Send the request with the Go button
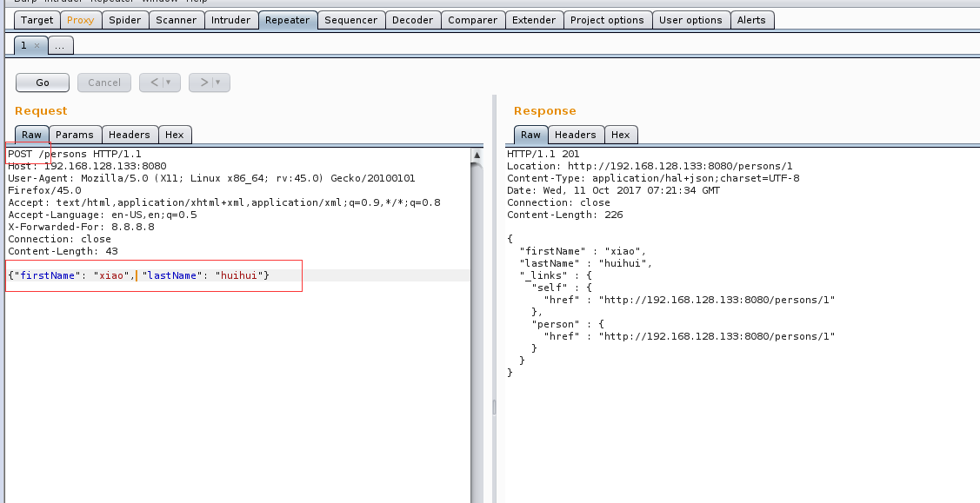980x503 pixels. (42, 82)
